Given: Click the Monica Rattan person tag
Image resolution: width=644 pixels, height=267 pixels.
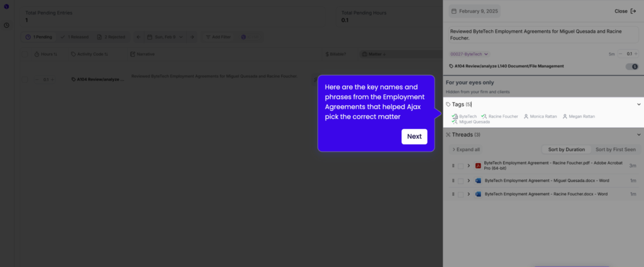Looking at the screenshot, I should click(x=539, y=116).
